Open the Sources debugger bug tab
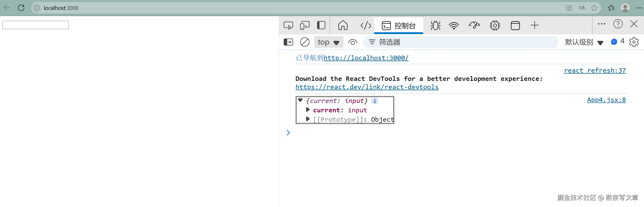 (x=436, y=25)
